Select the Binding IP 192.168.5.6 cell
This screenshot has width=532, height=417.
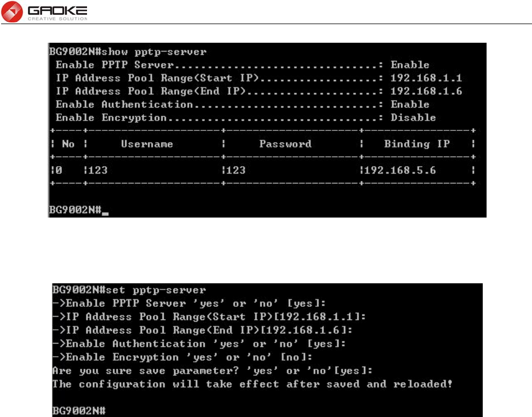click(400, 170)
